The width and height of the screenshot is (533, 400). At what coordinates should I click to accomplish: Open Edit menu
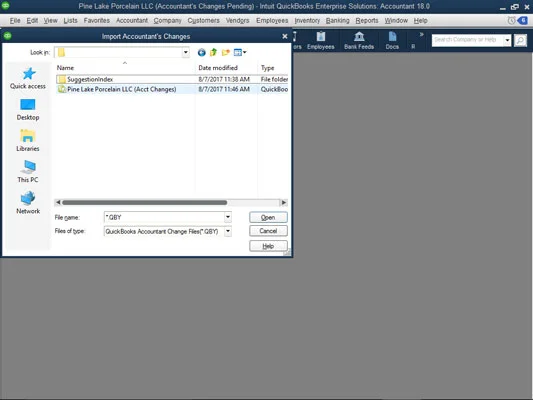point(32,21)
